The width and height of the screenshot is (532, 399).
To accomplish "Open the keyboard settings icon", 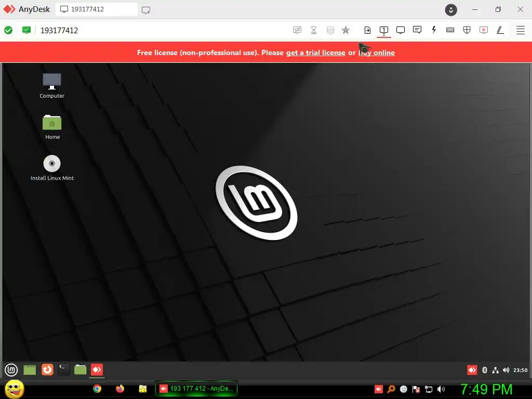I will (450, 30).
